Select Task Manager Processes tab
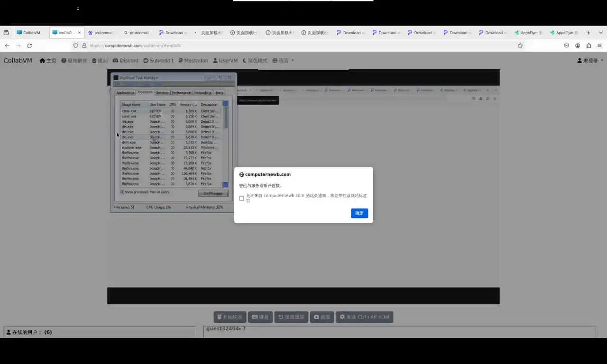607x364 pixels. click(x=145, y=92)
